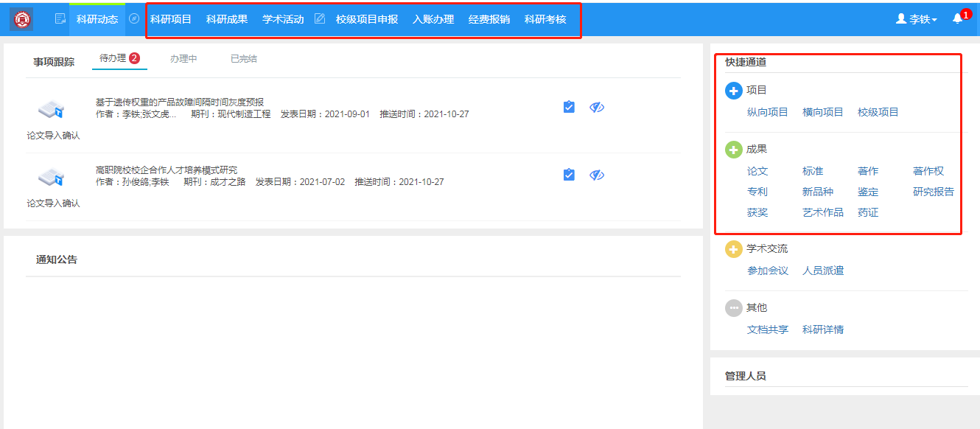Open the 经费报销 menu
The image size is (980, 429).
click(x=489, y=19)
